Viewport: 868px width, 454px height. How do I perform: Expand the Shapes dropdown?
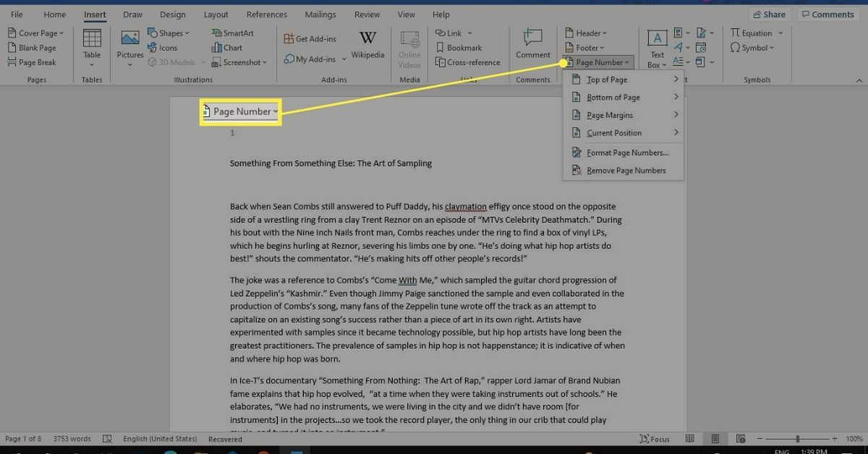point(169,33)
